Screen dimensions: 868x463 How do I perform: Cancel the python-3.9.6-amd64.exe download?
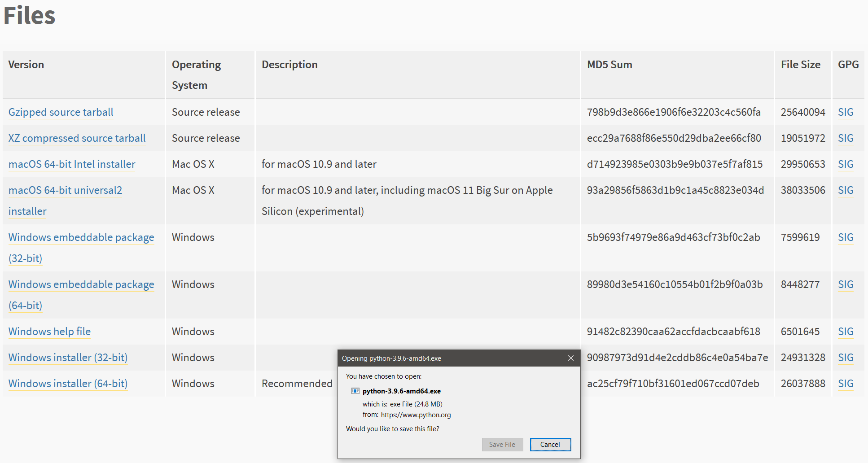pyautogui.click(x=550, y=445)
